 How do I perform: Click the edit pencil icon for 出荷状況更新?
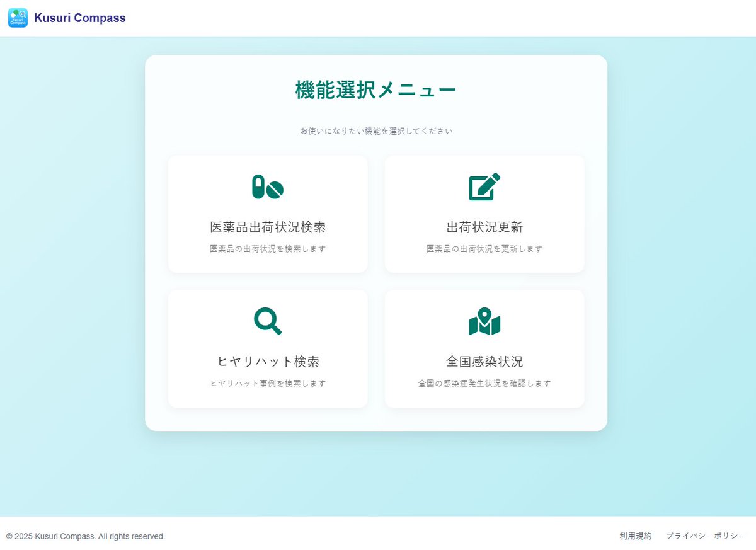click(x=484, y=187)
